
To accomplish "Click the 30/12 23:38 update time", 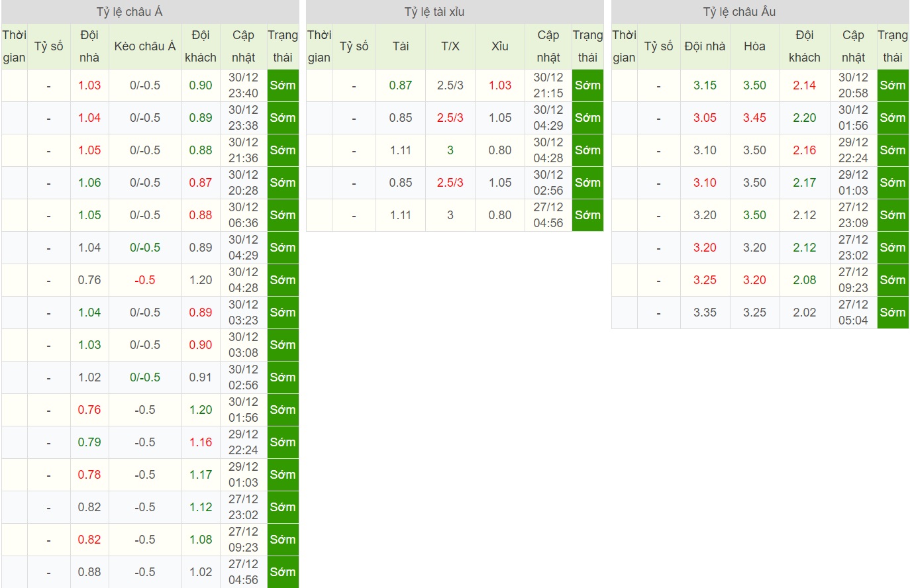I will tap(243, 118).
